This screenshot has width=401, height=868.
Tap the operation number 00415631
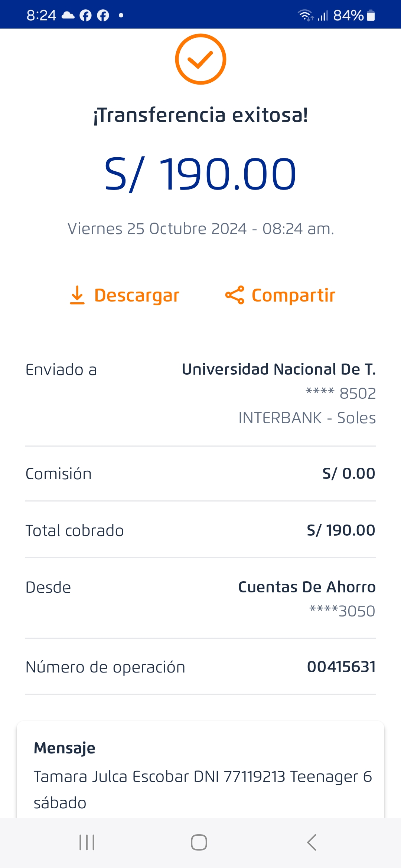341,667
